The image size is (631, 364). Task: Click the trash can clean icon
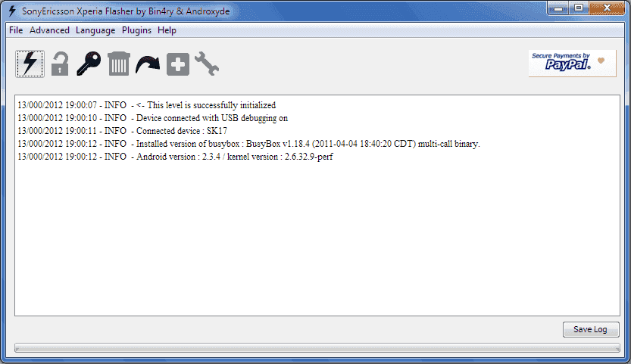(119, 64)
